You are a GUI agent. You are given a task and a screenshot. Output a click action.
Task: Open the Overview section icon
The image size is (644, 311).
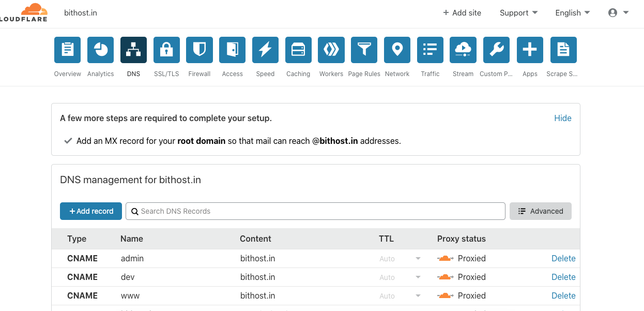pyautogui.click(x=67, y=50)
